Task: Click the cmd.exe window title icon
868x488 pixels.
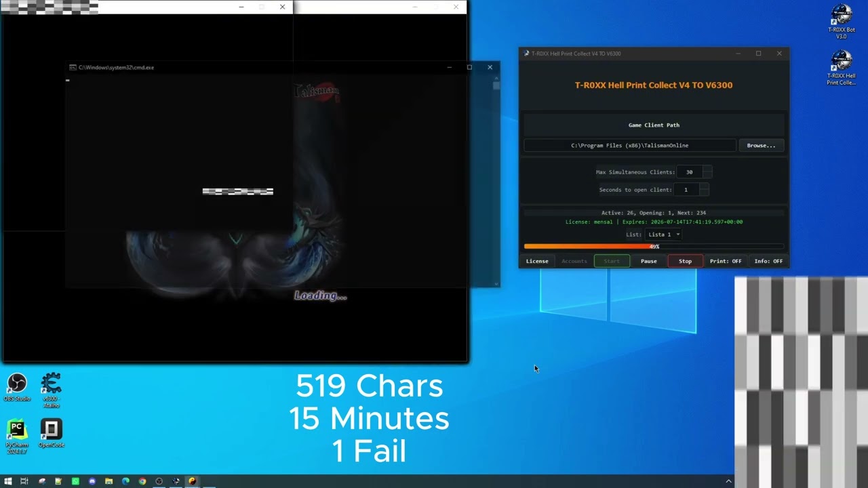Action: (x=73, y=67)
